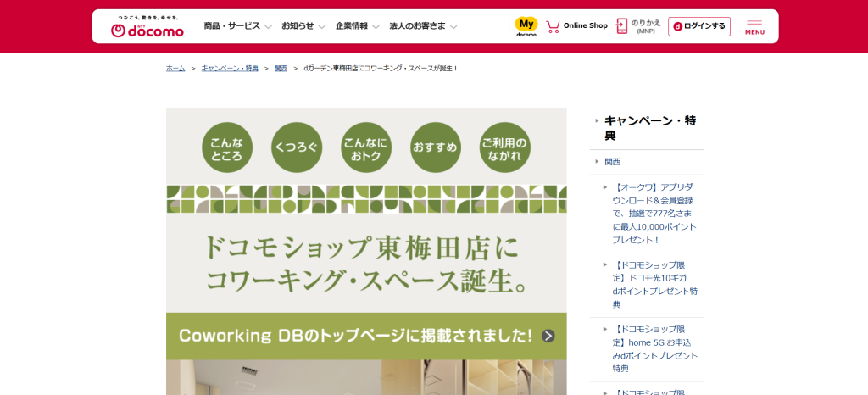Go to ホーム breadcrumb link
This screenshot has height=395, width=868.
(x=175, y=68)
